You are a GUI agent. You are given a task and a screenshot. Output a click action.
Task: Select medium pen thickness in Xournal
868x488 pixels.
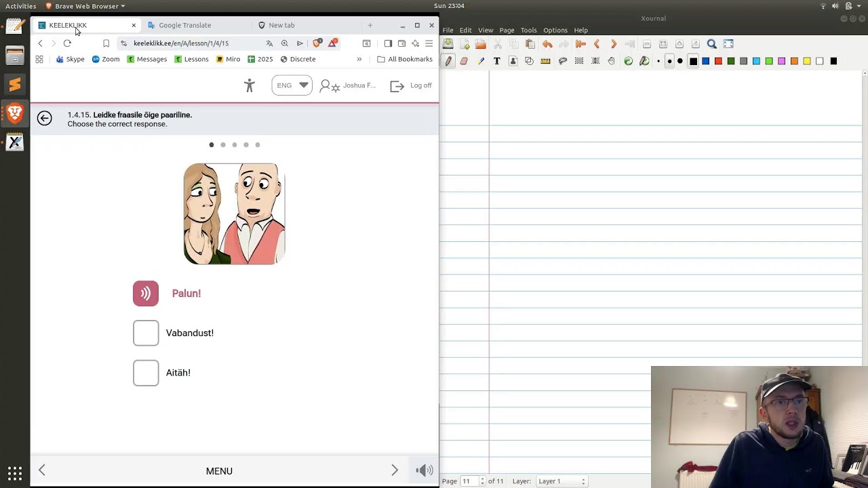(x=669, y=61)
